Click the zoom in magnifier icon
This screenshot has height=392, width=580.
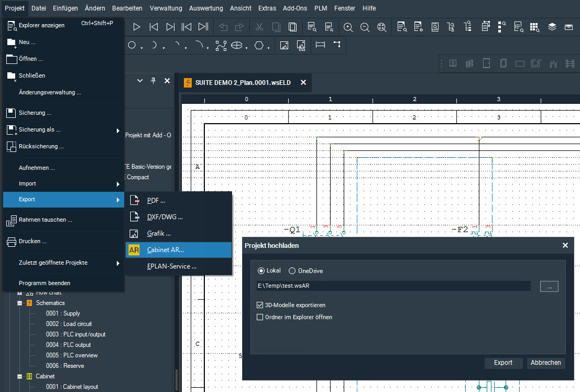[348, 27]
